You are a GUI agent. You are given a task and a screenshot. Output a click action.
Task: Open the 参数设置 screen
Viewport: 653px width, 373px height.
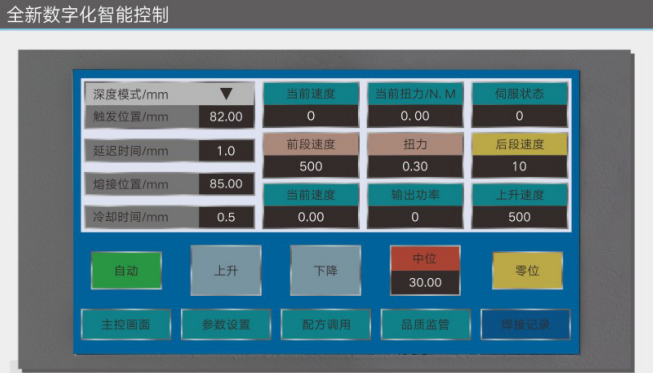coord(226,324)
